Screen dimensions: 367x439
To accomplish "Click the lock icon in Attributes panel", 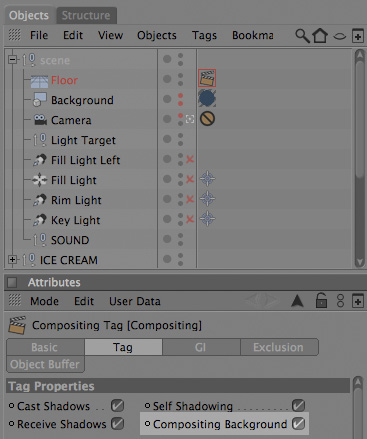I will 321,300.
